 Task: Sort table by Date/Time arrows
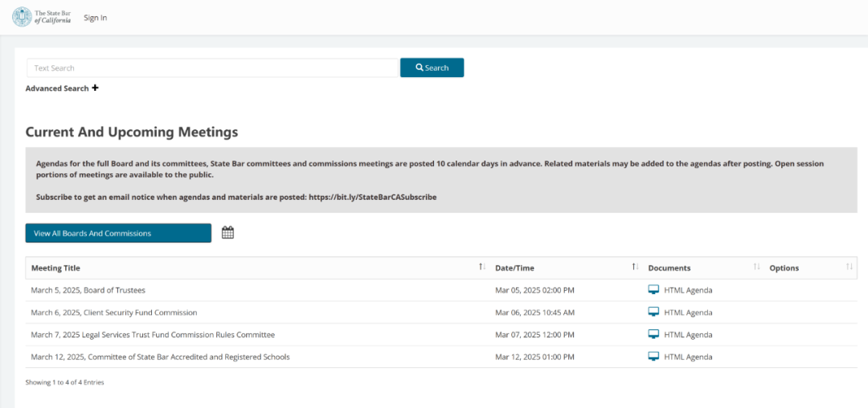636,267
